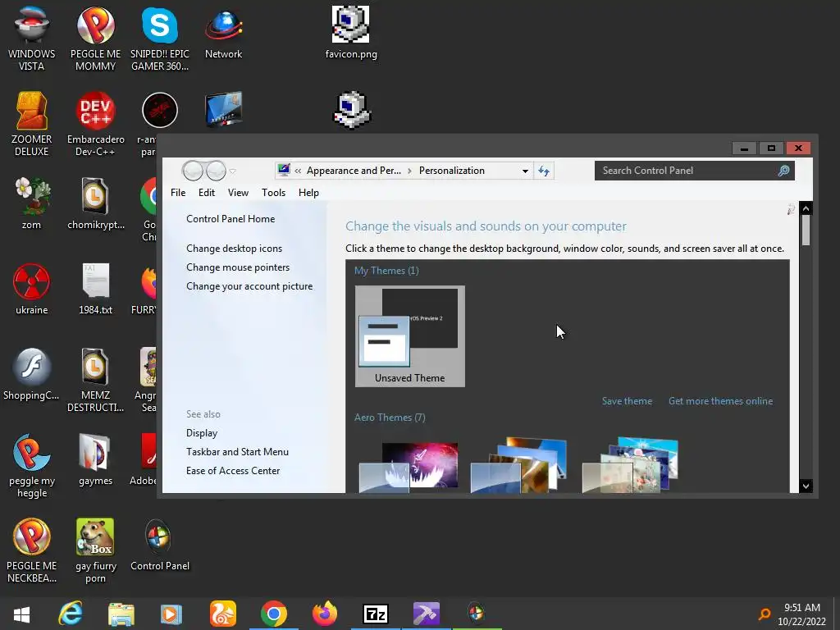
Task: Select the zom desktop icon
Action: tap(32, 203)
